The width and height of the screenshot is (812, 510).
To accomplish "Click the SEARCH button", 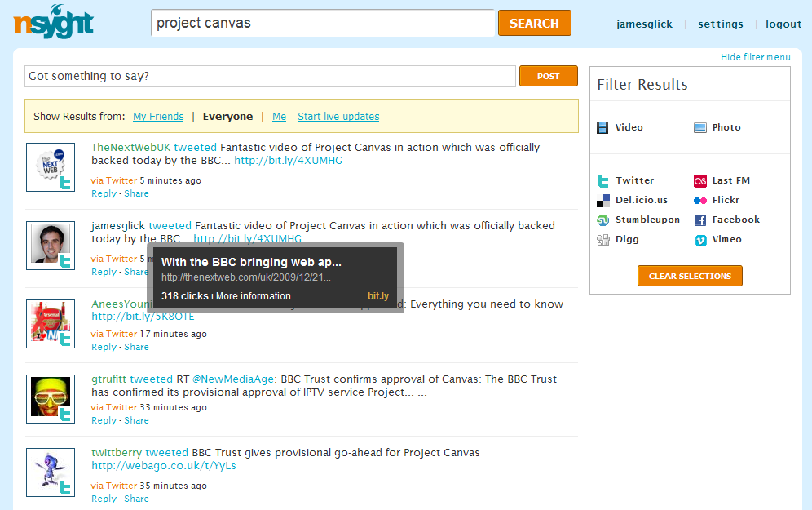I will (535, 23).
